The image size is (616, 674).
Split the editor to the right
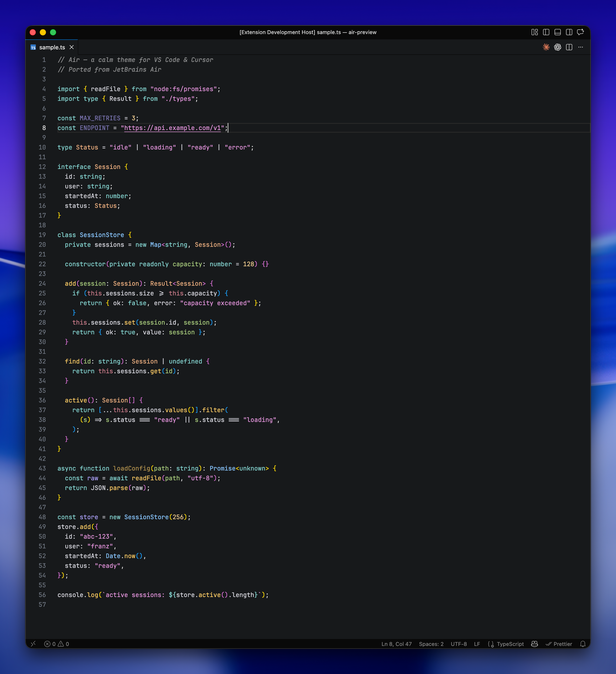(569, 47)
